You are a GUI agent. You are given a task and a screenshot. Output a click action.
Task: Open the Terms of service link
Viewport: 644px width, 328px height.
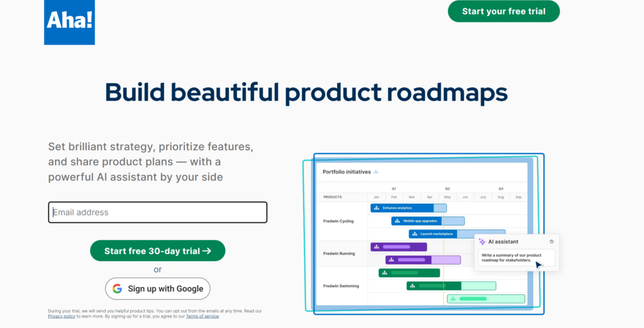[202, 316]
